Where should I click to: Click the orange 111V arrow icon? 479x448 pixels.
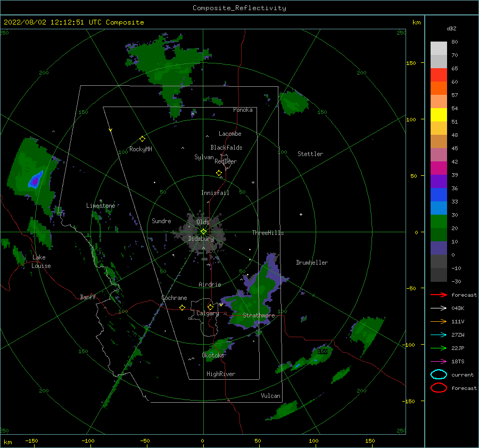pos(439,321)
